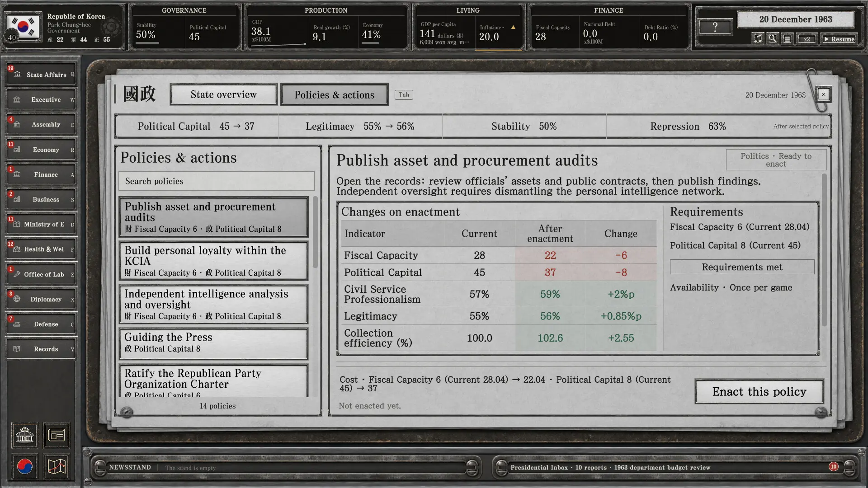The height and width of the screenshot is (488, 868).
Task: Click the Tab shortcut hint key
Action: coord(404,95)
